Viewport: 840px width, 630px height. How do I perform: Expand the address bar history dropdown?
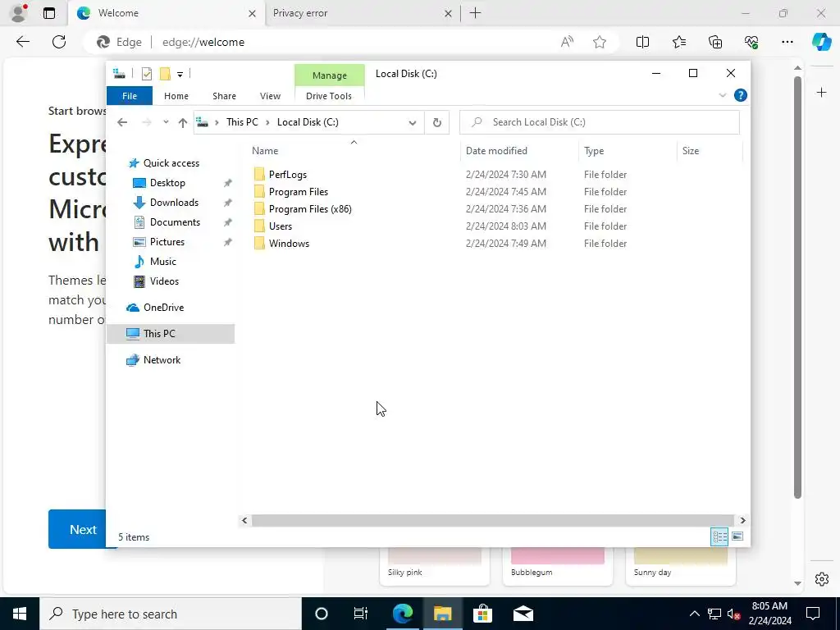[412, 123]
